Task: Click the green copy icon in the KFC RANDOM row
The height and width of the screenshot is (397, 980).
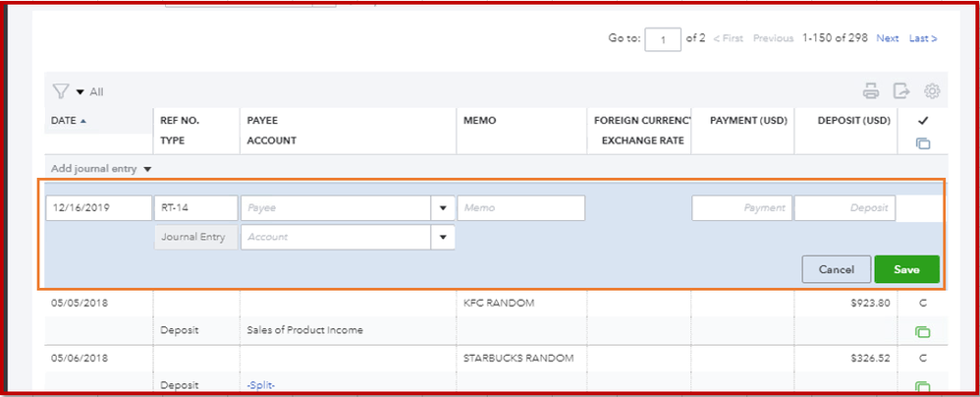Action: pyautogui.click(x=922, y=332)
